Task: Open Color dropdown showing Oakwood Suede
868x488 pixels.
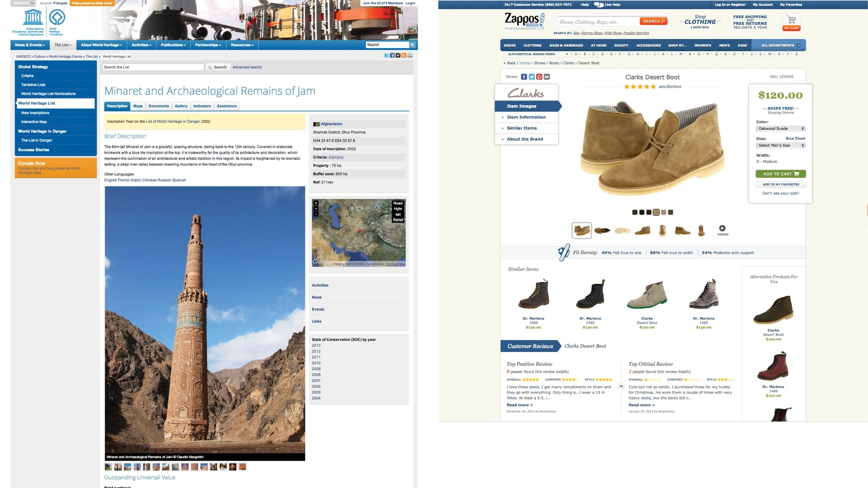Action: click(781, 129)
